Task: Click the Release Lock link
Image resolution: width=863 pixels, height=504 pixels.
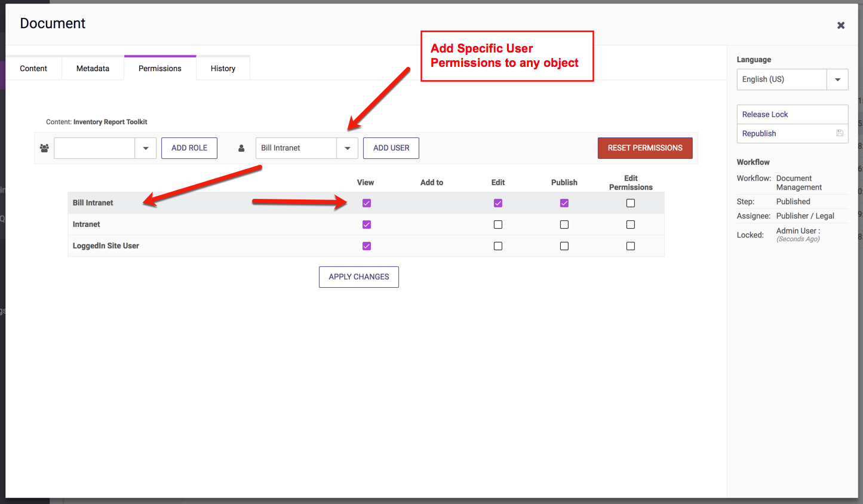Action: 765,115
